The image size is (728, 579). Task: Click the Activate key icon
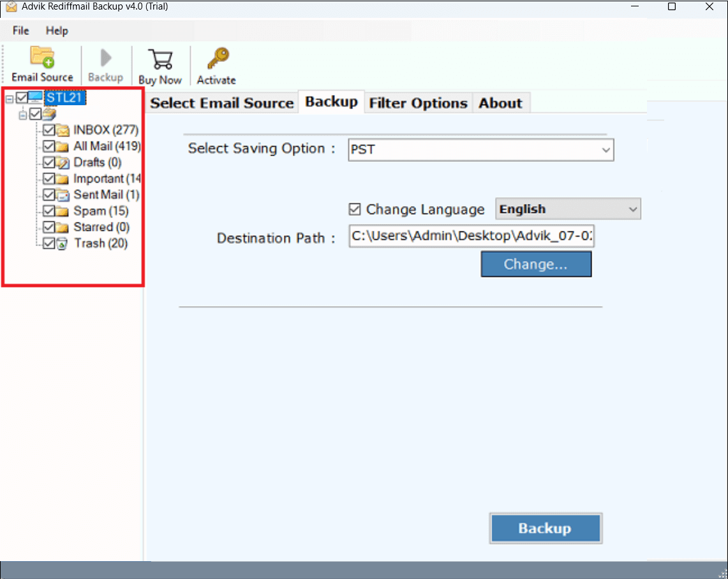pyautogui.click(x=218, y=59)
